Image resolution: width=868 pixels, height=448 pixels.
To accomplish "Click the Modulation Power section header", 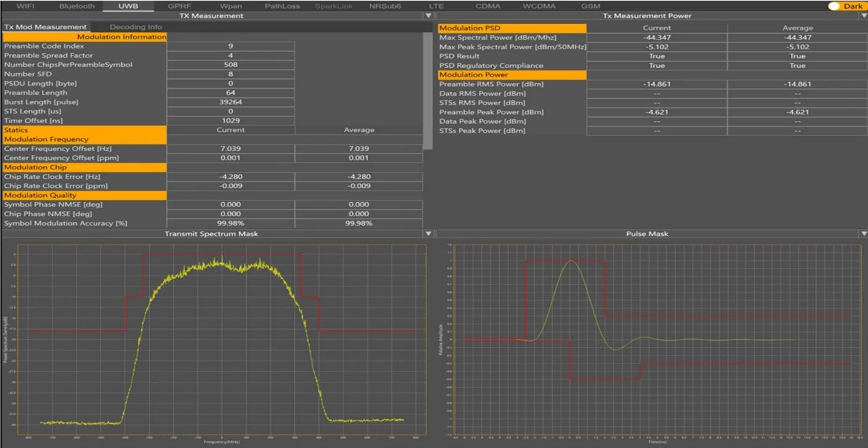I will 512,75.
